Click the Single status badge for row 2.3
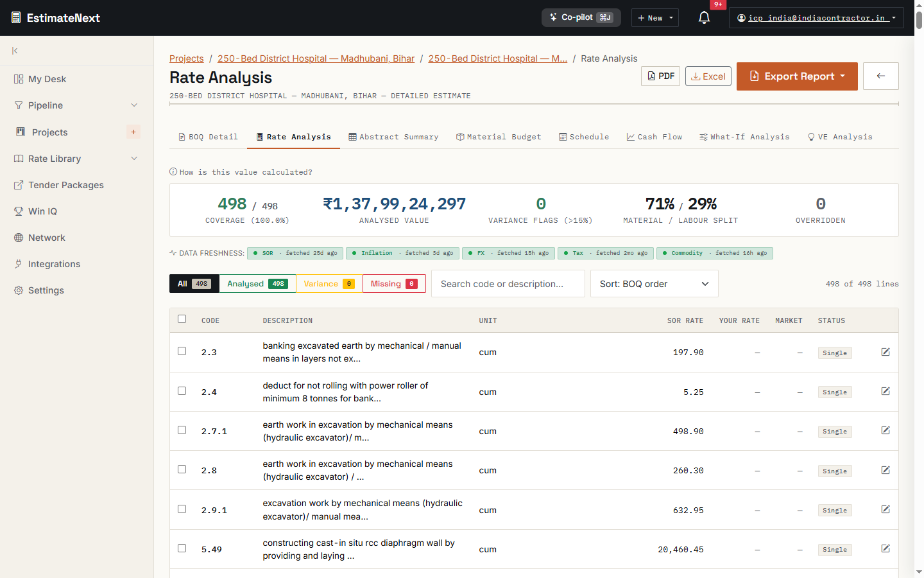This screenshot has width=924, height=578. (x=835, y=353)
